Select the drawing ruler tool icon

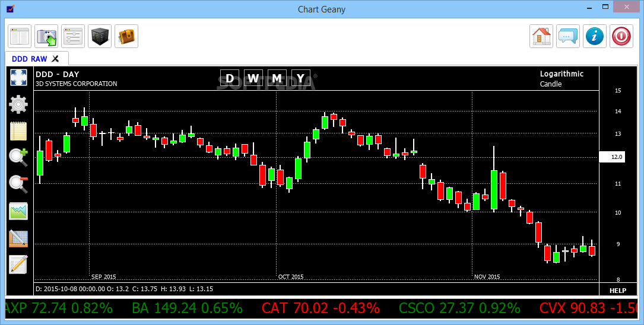click(18, 238)
